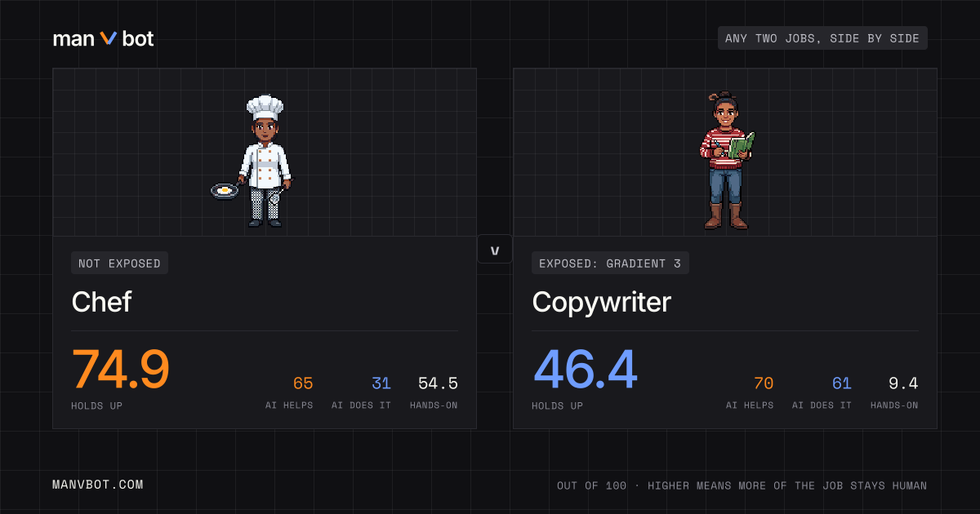Viewport: 980px width, 514px height.
Task: Click Copywriter's 'AI DOES IT' value 61
Action: [842, 383]
